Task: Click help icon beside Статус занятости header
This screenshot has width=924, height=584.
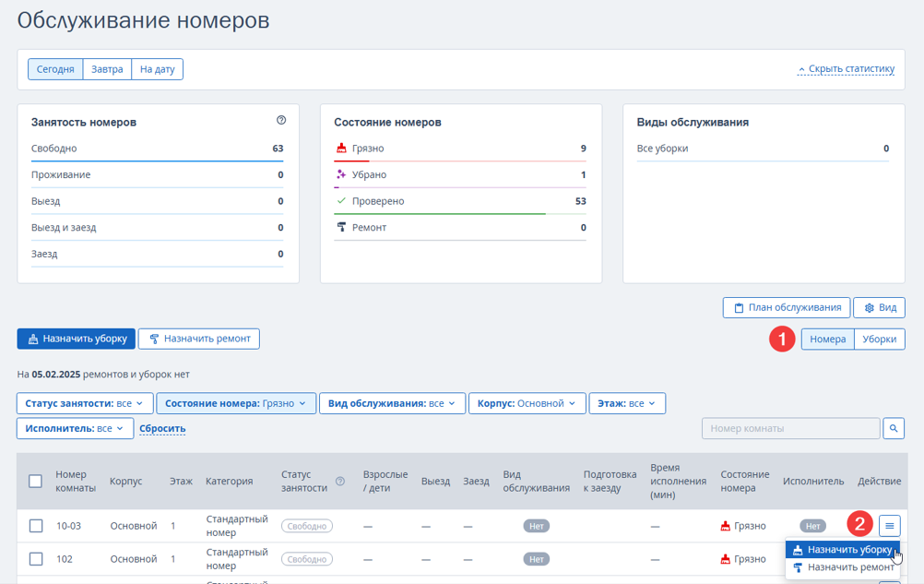Action: [x=340, y=482]
